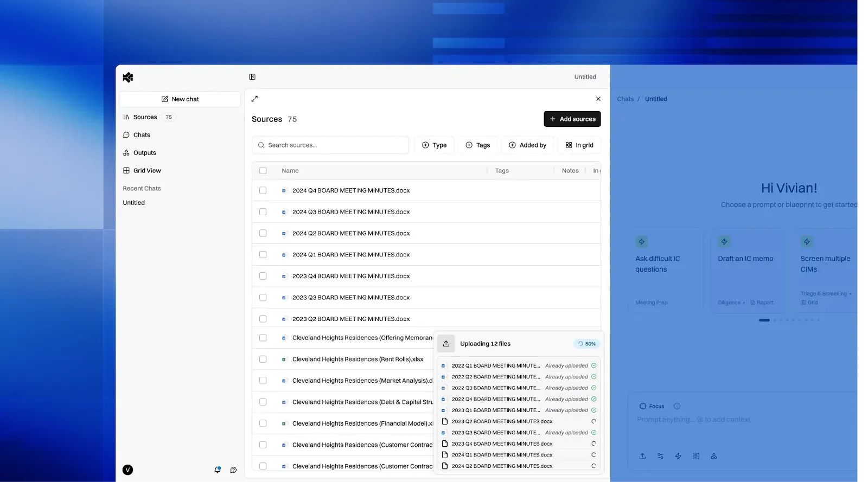868x482 pixels.
Task: Select Ask difficult IC questions prompt card
Action: pyautogui.click(x=665, y=271)
